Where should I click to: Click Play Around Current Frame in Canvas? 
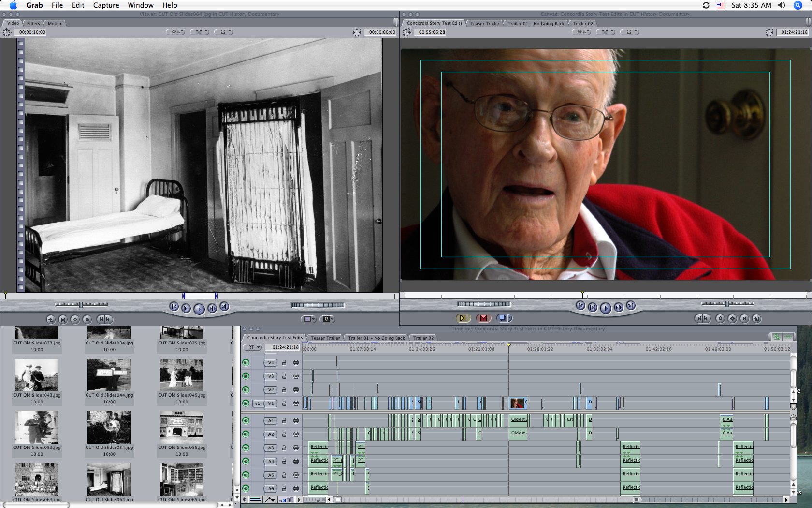coord(618,307)
